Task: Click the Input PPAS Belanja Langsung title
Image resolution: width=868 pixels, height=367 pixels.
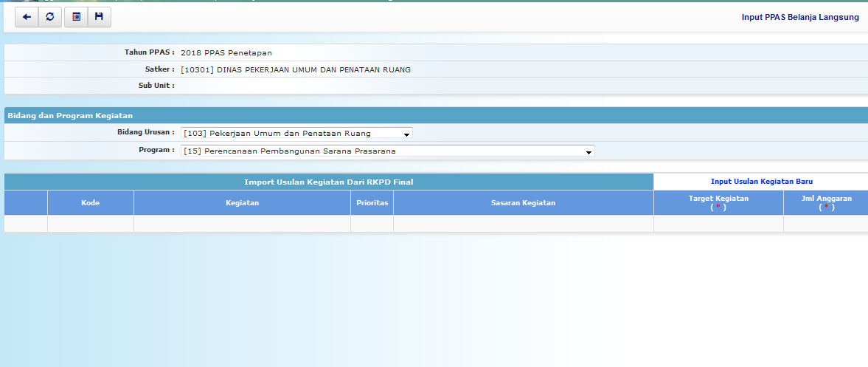Action: [x=799, y=17]
